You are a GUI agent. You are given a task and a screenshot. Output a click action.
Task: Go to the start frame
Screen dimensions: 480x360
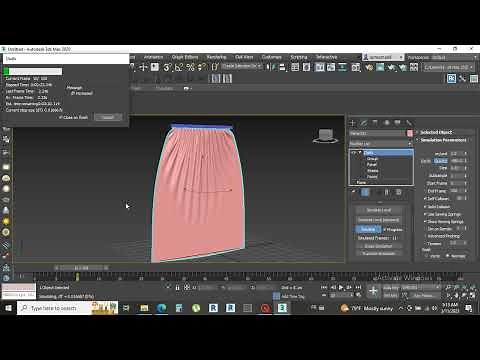tap(324, 287)
